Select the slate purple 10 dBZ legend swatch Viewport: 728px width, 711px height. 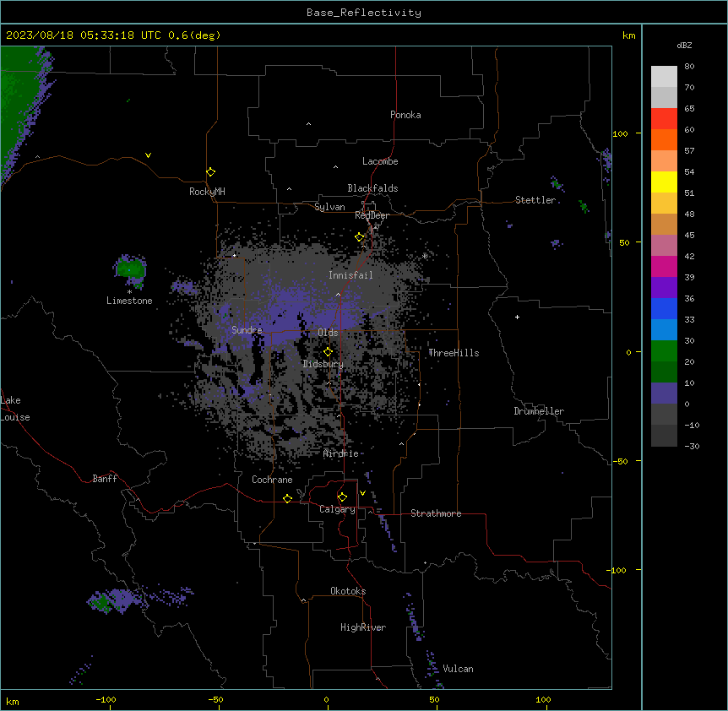pyautogui.click(x=664, y=393)
